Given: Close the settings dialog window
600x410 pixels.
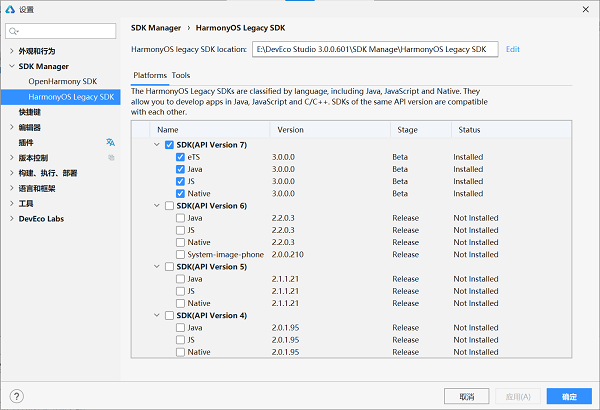Looking at the screenshot, I should [585, 8].
